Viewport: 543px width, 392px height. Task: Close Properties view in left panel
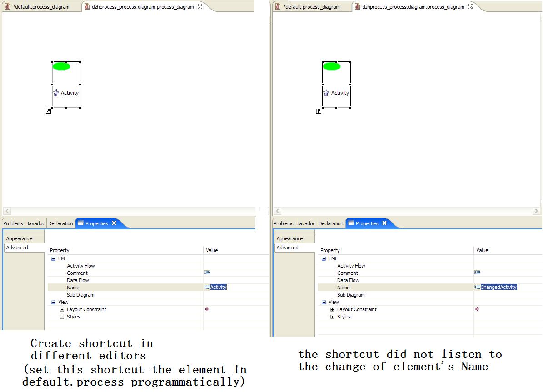click(x=114, y=223)
